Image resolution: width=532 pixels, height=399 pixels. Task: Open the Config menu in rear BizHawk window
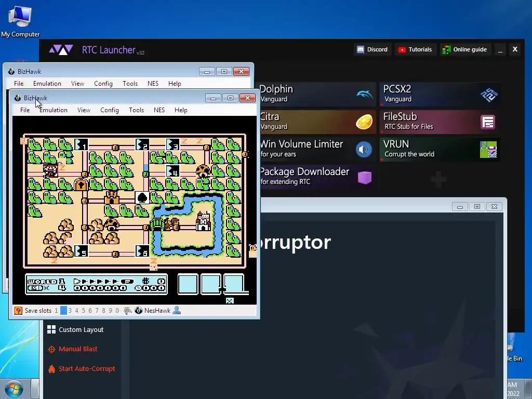103,84
